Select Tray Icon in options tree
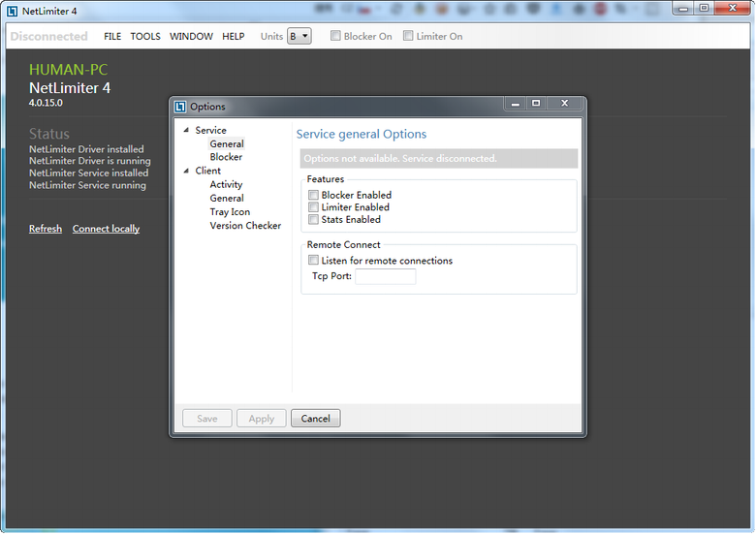Image resolution: width=756 pixels, height=534 pixels. point(230,211)
